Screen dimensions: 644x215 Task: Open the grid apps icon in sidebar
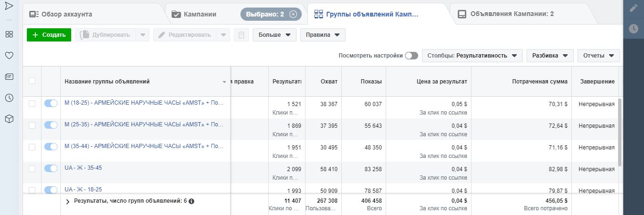9,34
